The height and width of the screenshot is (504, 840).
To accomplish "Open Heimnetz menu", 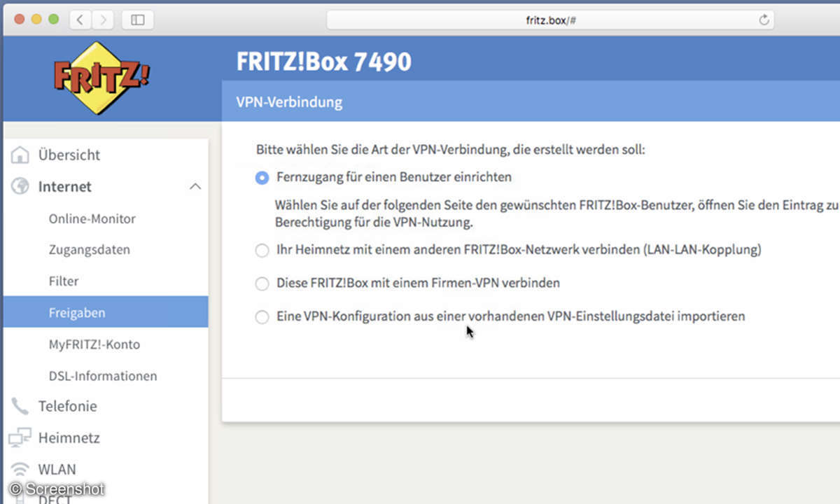I will (69, 438).
